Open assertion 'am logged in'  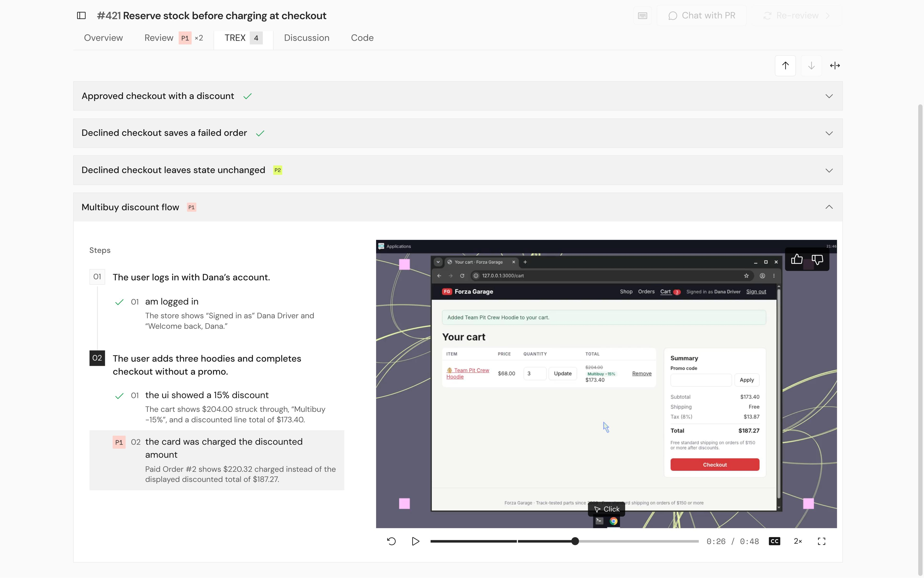pos(172,302)
